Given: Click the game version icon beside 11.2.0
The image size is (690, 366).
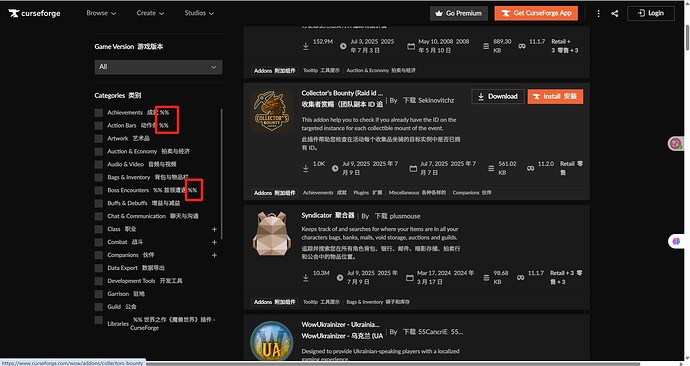Looking at the screenshot, I should [x=530, y=168].
